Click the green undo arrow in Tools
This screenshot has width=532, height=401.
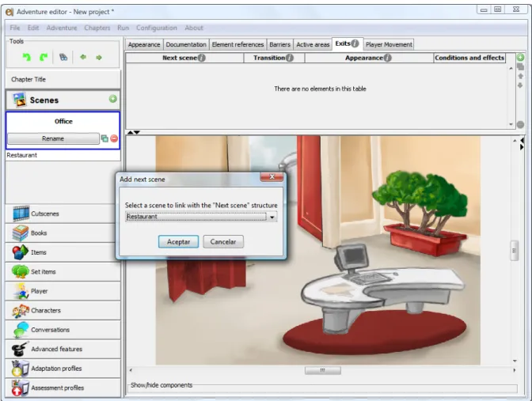[26, 57]
